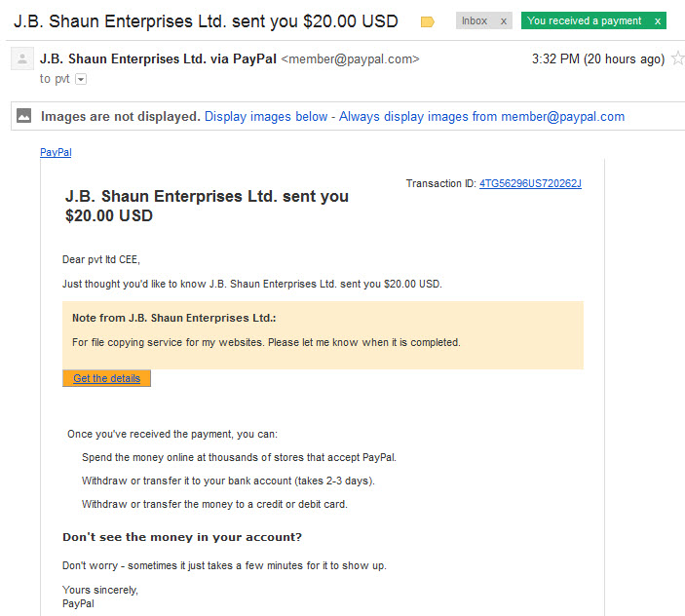Star this PayPal email
This screenshot has width=685, height=616.
coord(677,58)
